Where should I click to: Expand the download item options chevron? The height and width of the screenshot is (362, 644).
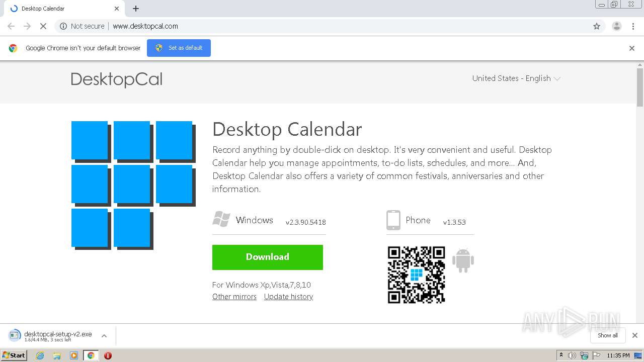[104, 336]
